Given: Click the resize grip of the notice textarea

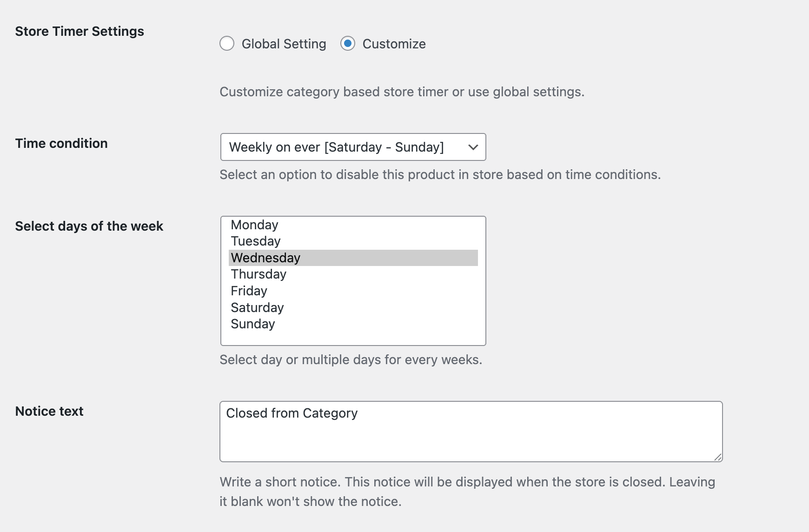Looking at the screenshot, I should (718, 456).
